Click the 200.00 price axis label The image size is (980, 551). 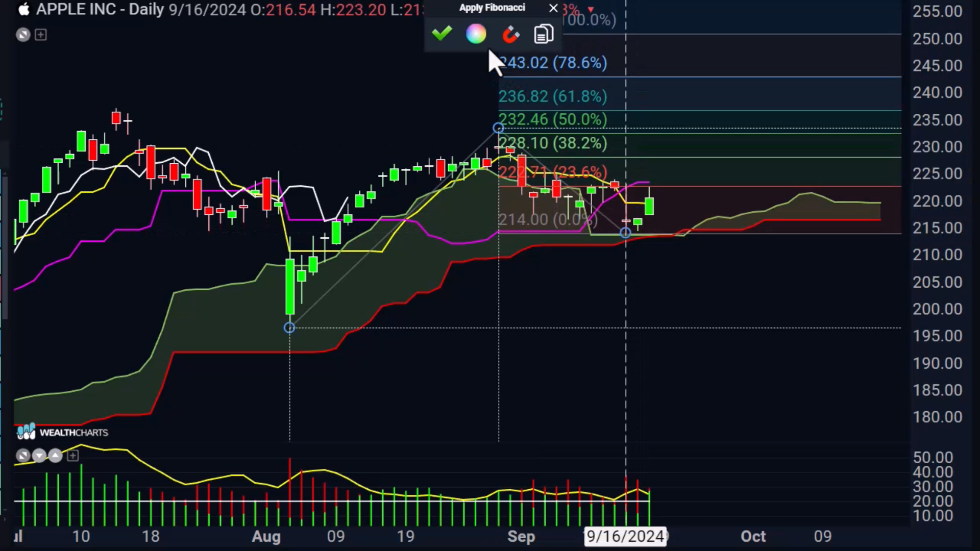(937, 309)
